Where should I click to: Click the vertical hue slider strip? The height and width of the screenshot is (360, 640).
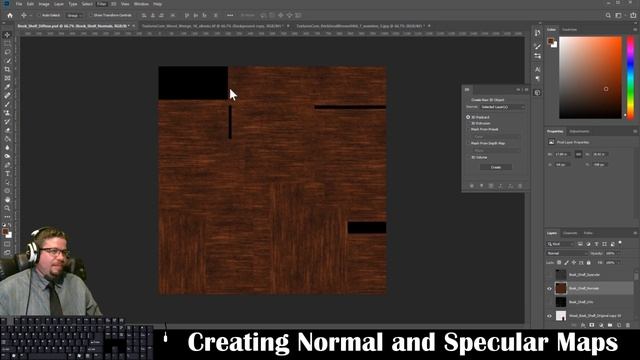pos(630,78)
